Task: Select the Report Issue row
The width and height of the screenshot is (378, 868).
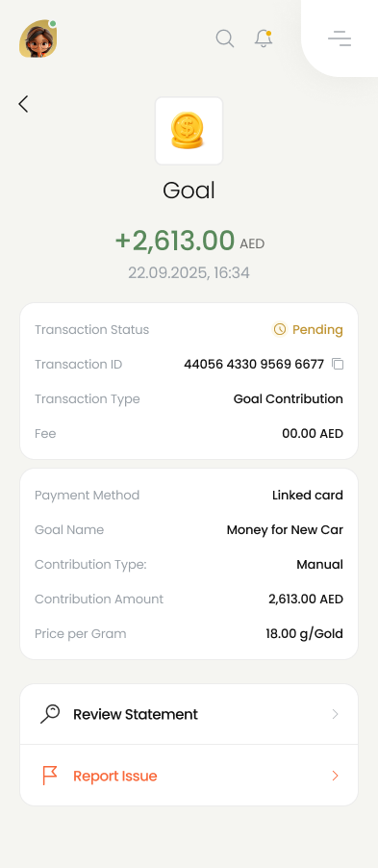Action: coord(189,776)
